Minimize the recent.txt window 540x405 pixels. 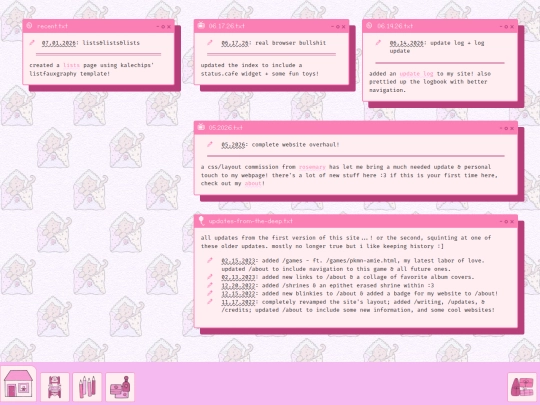[158, 27]
